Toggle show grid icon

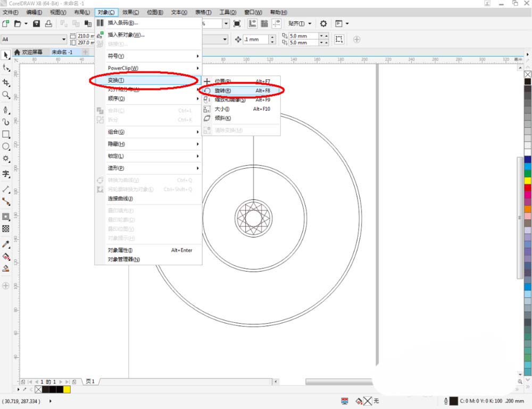click(264, 23)
